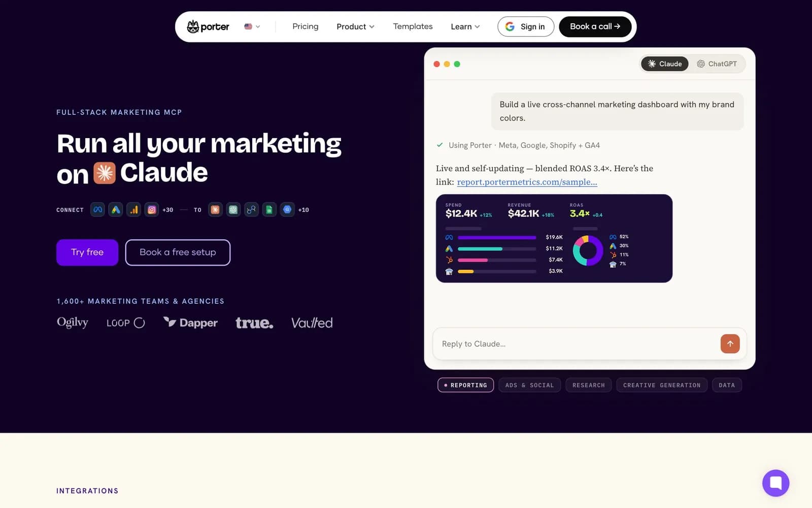Open the report.portermetrics.com sample link

[x=527, y=182]
